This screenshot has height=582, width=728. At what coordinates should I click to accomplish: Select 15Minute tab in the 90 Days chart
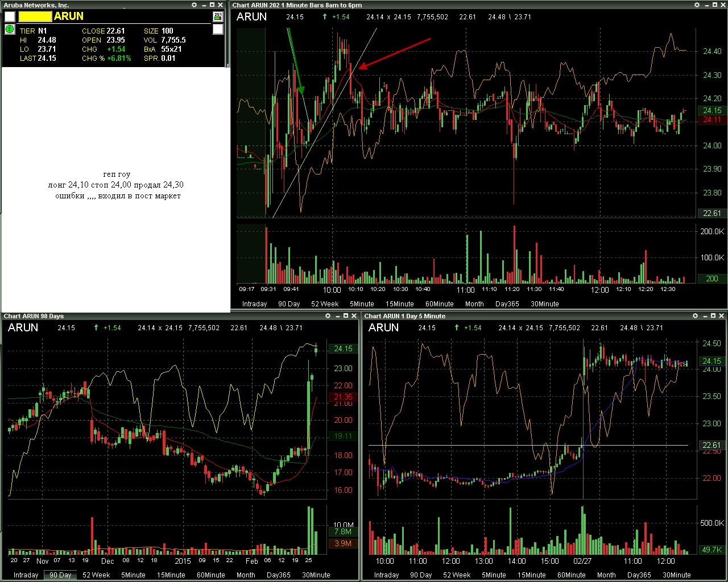tap(171, 575)
